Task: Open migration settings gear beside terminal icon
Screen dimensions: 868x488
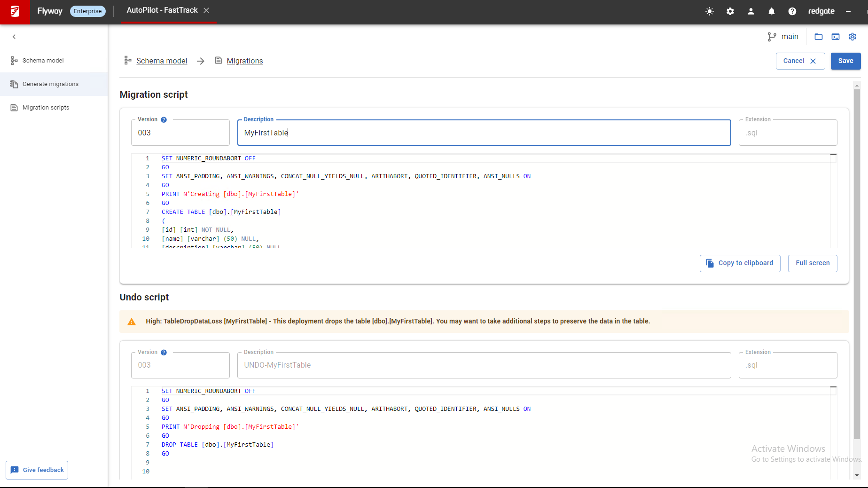Action: (x=852, y=37)
